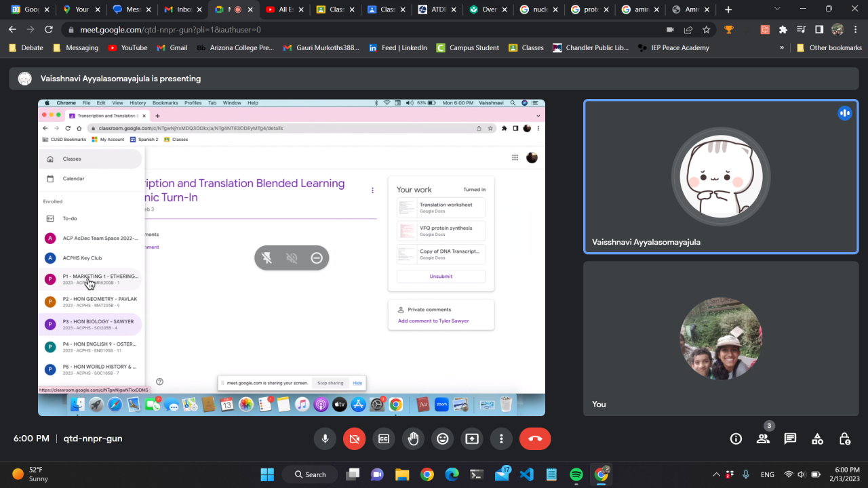Open the Activities icon
The height and width of the screenshot is (488, 868).
pos(817,439)
